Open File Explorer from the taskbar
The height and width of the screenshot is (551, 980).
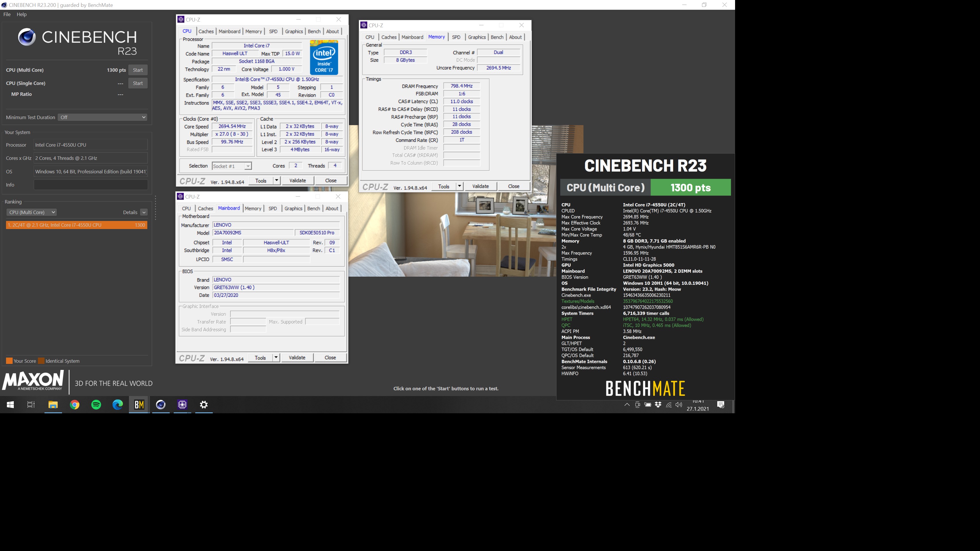pyautogui.click(x=53, y=405)
